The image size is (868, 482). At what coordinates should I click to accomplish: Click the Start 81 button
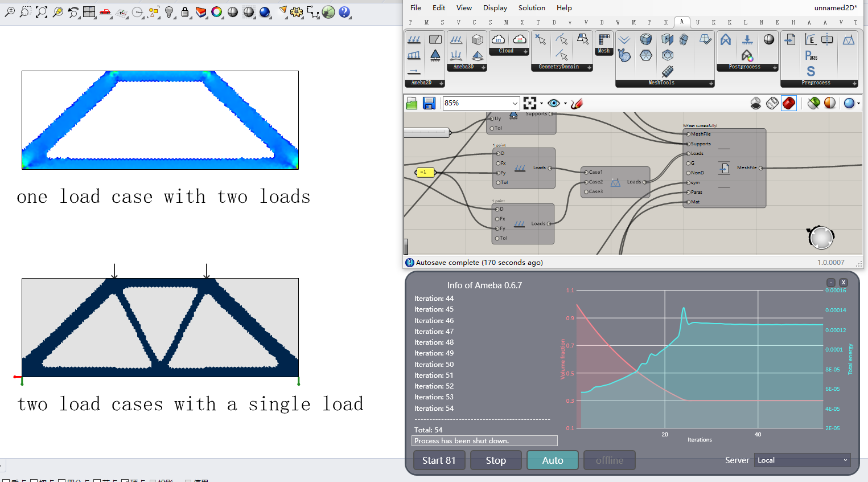(x=439, y=460)
